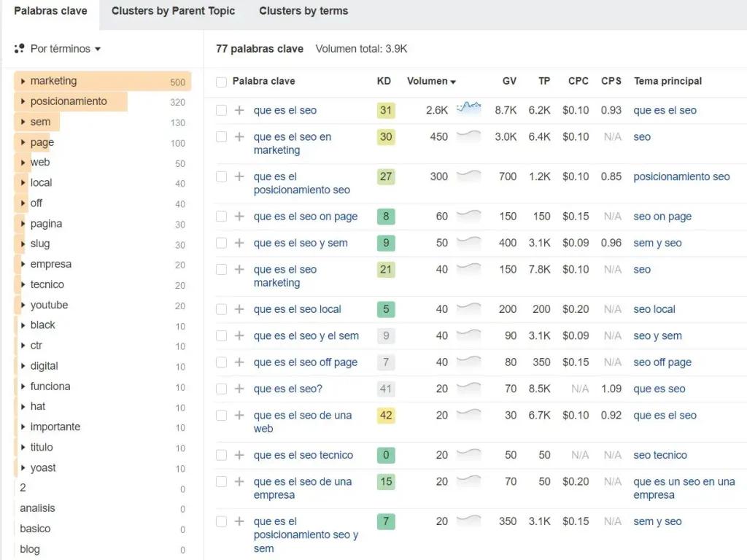
Task: Expand the "marketing" term in the sidebar
Action: click(x=24, y=80)
